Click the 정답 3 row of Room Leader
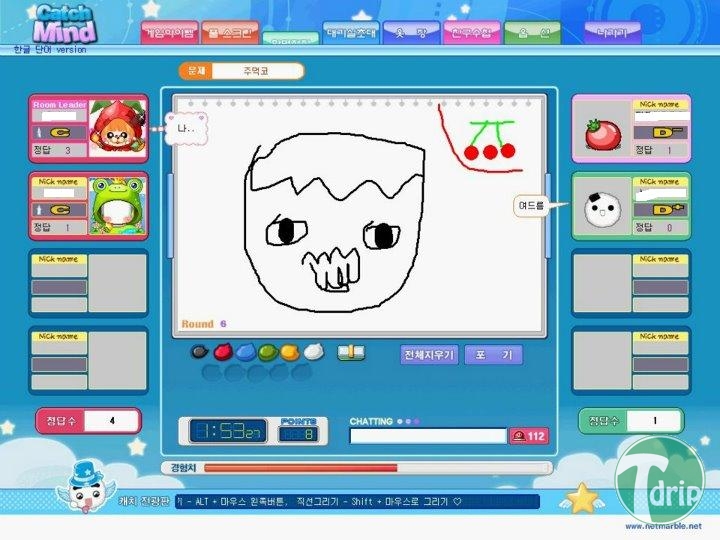 pyautogui.click(x=59, y=150)
